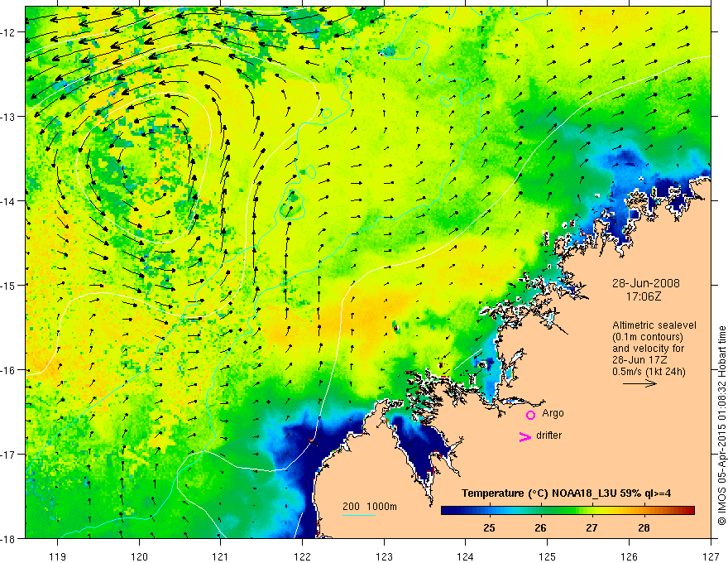This screenshot has height=563, width=728.
Task: Click the red end of the temperature colorbar
Action: 690,510
